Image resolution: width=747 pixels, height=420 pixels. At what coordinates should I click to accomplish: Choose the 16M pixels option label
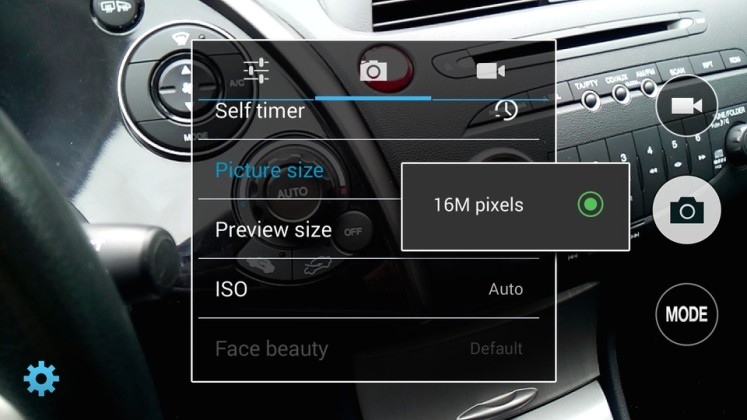(478, 205)
